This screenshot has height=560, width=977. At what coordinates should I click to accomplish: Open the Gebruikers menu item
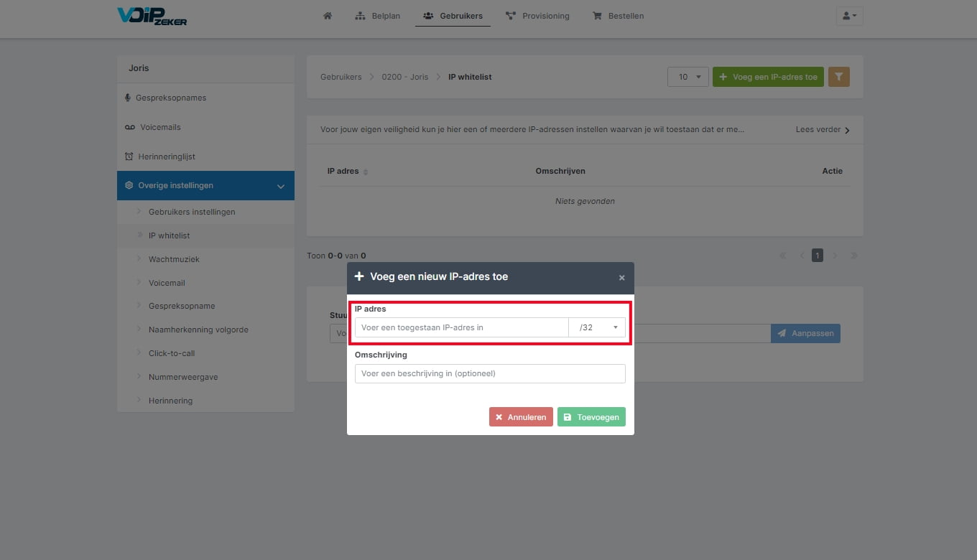click(453, 16)
